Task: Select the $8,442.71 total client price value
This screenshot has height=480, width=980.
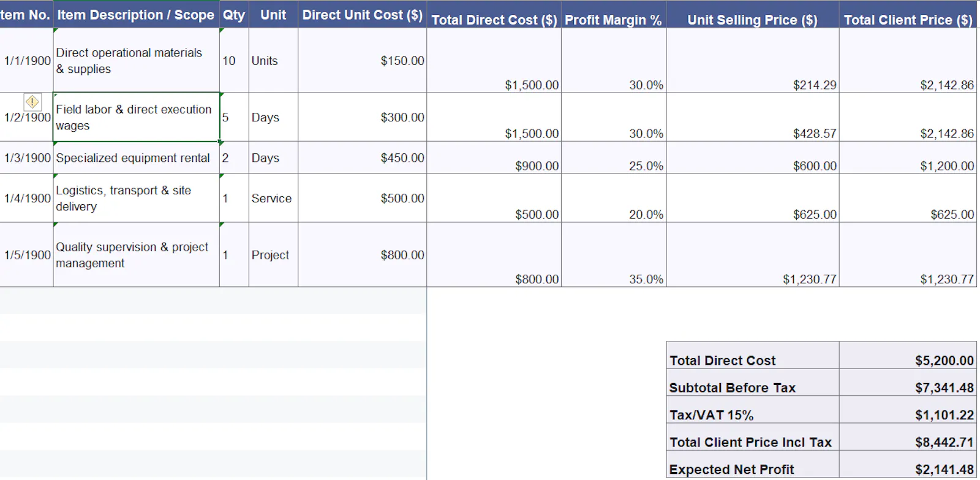Action: (908, 436)
